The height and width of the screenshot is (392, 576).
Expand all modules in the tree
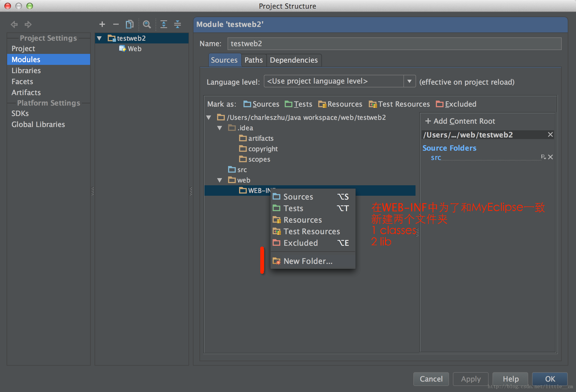tap(164, 24)
